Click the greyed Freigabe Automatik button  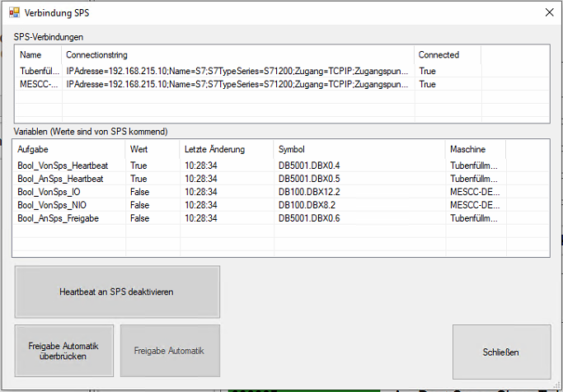coord(170,352)
